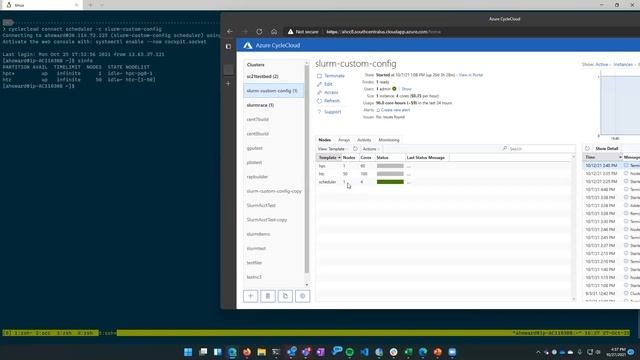Open Windows Start menu
The height and width of the screenshot is (360, 640).
tap(188, 352)
